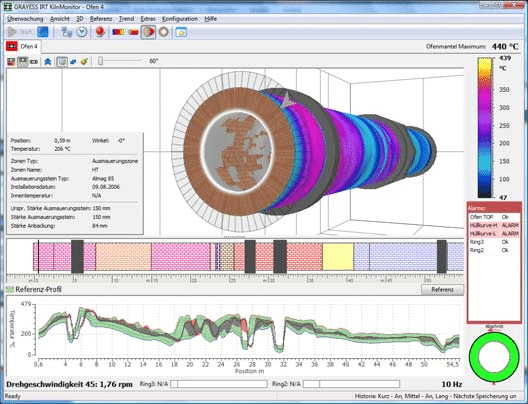This screenshot has height=404, width=528.
Task: Open the clock schedule toolbar icon
Action: tap(82, 32)
